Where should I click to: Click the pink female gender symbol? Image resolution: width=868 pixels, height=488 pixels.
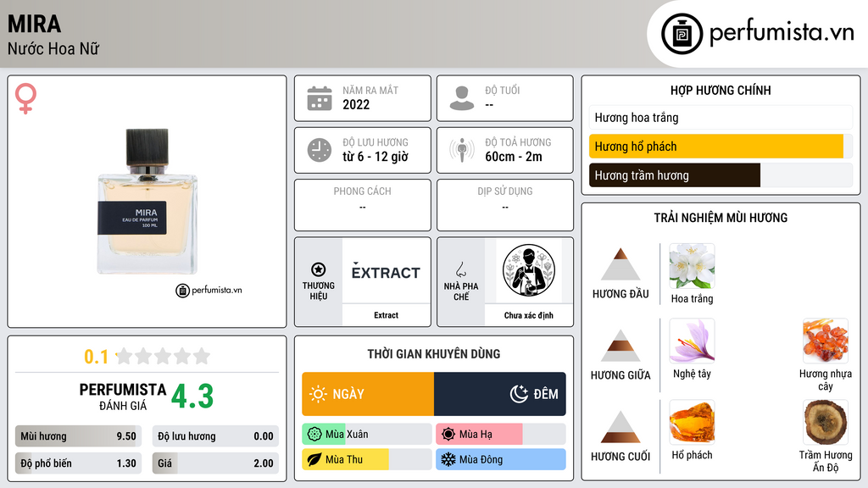pos(25,98)
